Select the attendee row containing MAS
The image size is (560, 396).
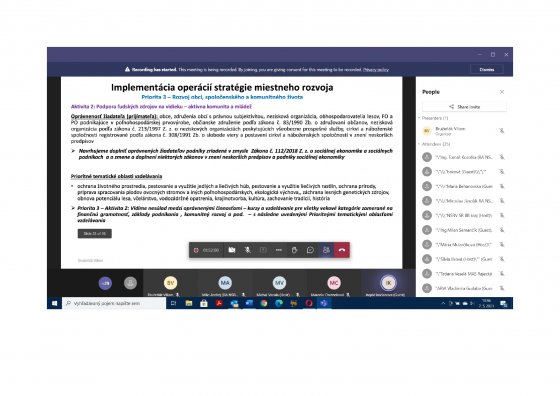(464, 274)
